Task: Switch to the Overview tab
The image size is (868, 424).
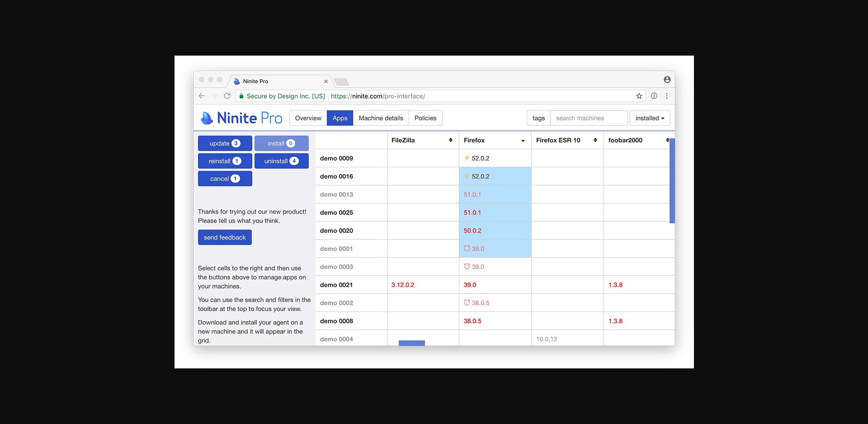Action: click(308, 118)
